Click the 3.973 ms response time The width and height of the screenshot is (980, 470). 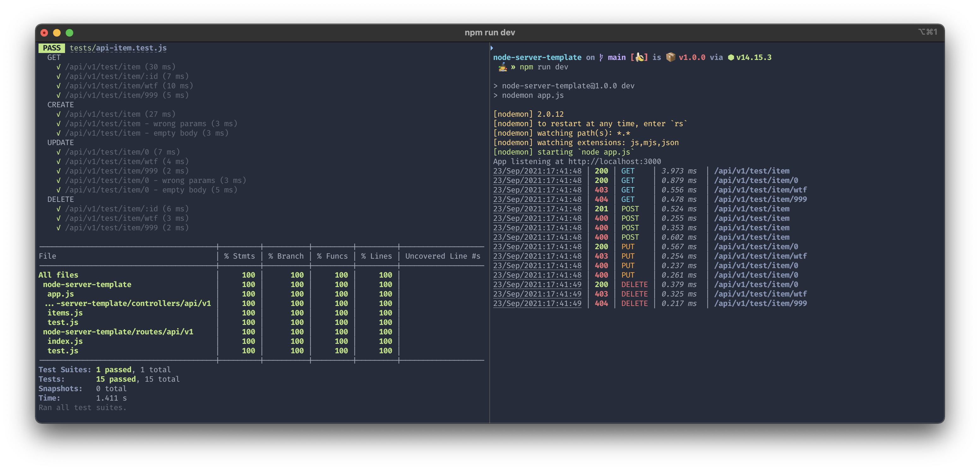coord(679,171)
